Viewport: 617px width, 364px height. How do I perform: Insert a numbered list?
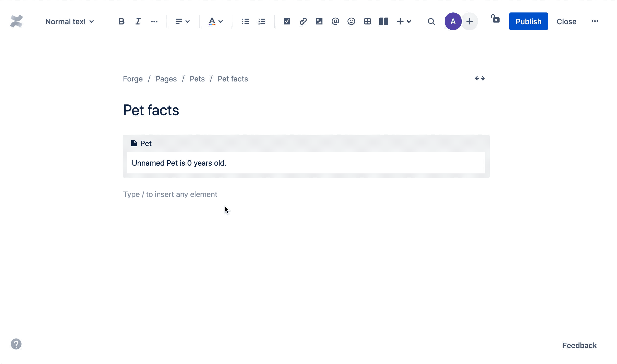261,21
